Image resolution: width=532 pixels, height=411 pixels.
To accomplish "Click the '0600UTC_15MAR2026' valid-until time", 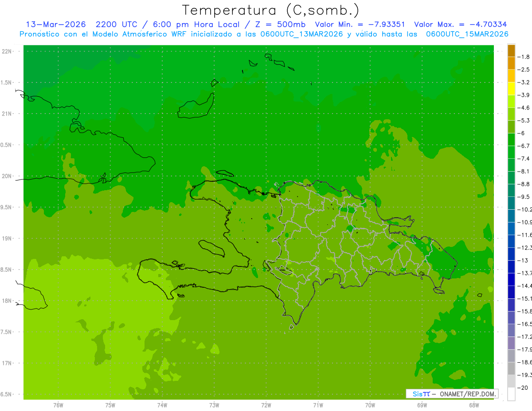I will [x=467, y=34].
